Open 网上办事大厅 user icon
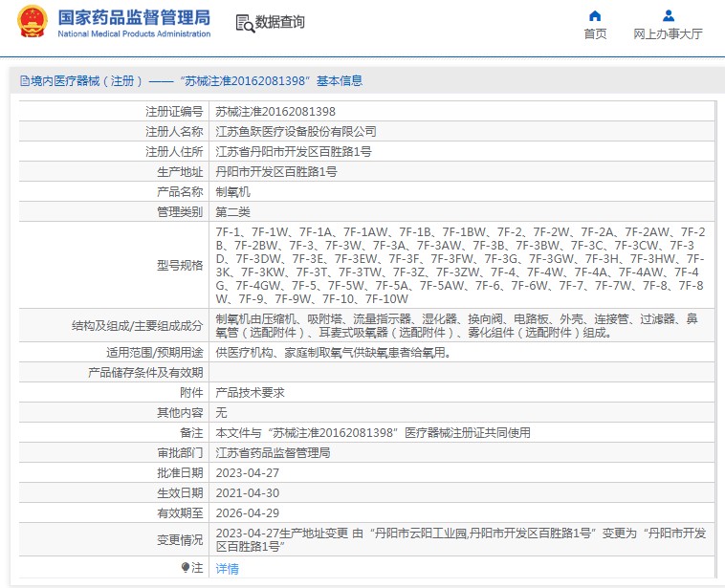The image size is (725, 588). [669, 16]
